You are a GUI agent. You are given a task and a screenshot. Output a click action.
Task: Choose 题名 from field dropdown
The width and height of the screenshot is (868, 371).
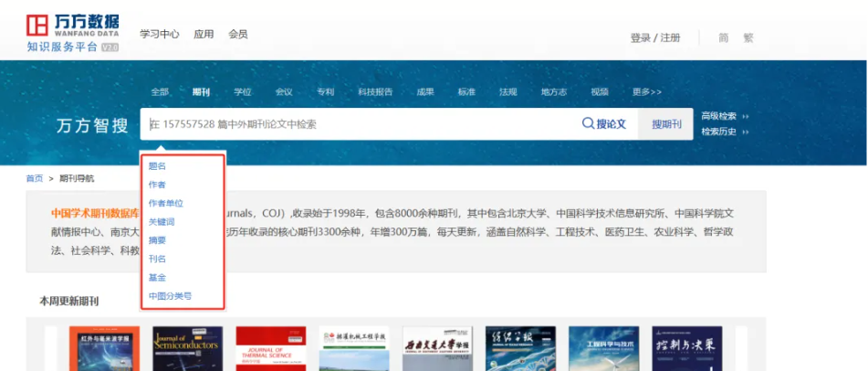157,165
